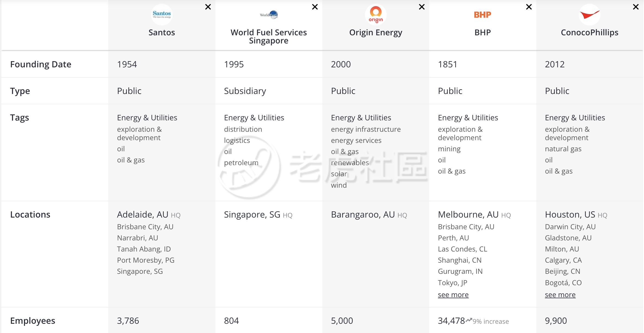
Task: Remove World Fuel Services Singapore column
Action: (315, 7)
